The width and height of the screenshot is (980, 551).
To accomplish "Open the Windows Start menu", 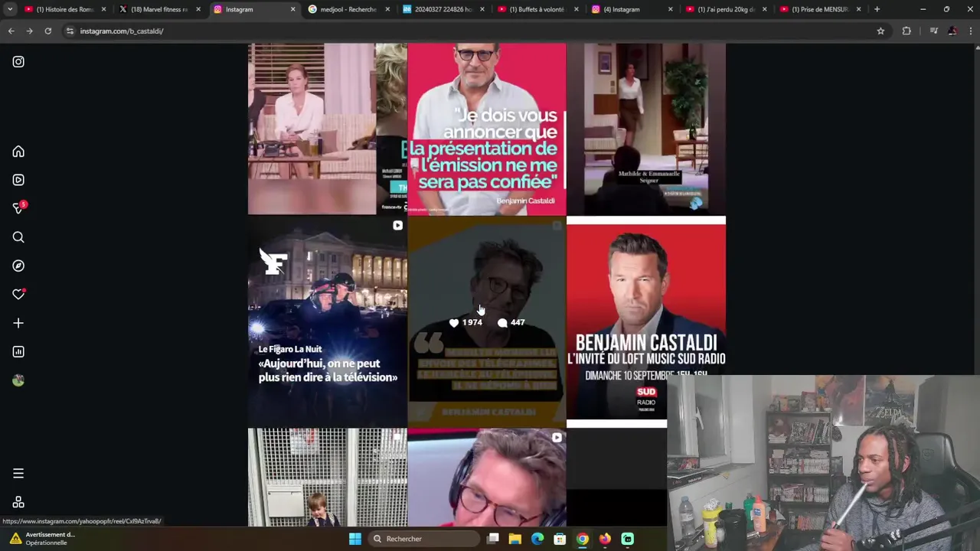I will coord(355,539).
